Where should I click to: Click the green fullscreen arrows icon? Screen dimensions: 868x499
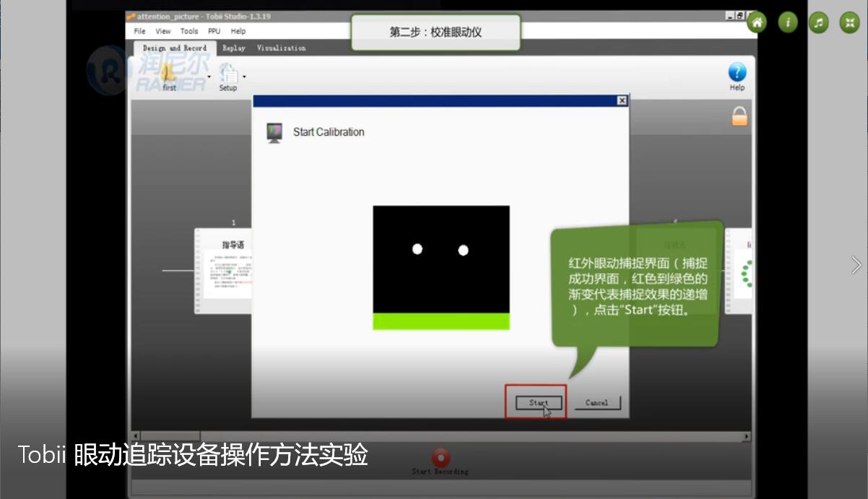[x=849, y=22]
